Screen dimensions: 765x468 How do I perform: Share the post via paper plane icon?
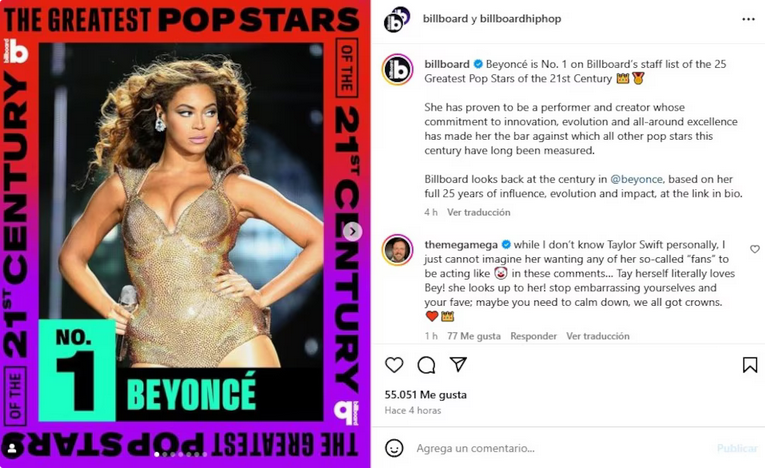458,364
